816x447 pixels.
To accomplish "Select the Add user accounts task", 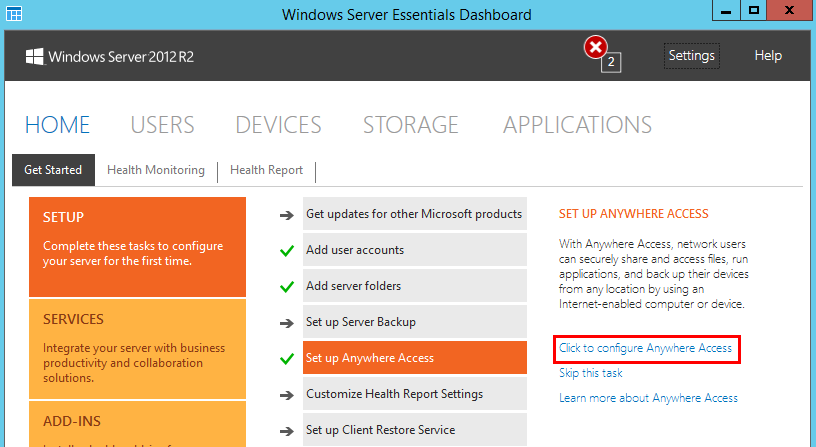I will pyautogui.click(x=415, y=249).
